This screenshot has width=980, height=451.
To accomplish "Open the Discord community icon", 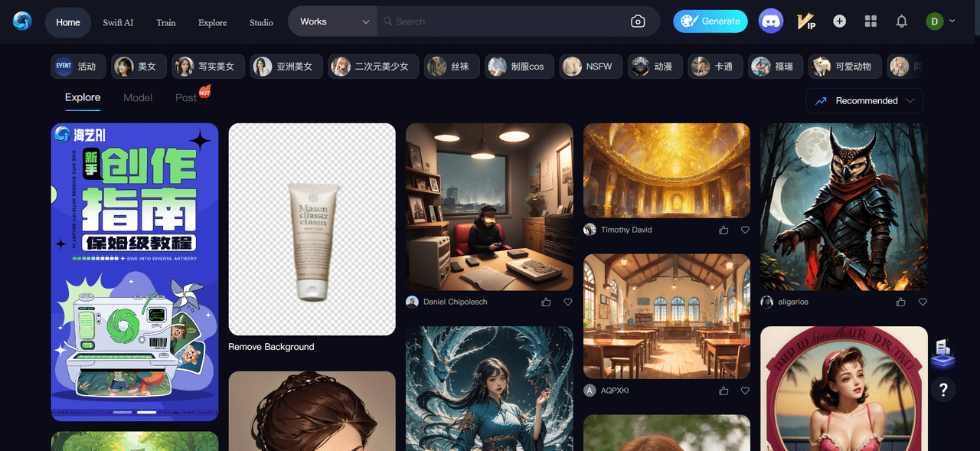I will pyautogui.click(x=771, y=21).
